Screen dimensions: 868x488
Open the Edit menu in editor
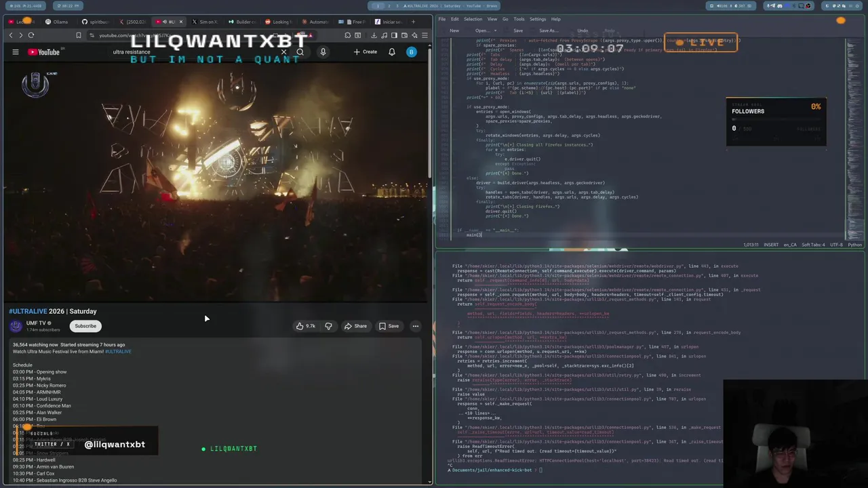click(454, 19)
